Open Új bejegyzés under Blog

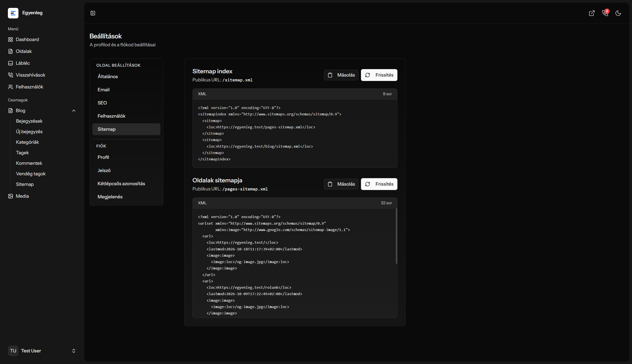pyautogui.click(x=29, y=131)
